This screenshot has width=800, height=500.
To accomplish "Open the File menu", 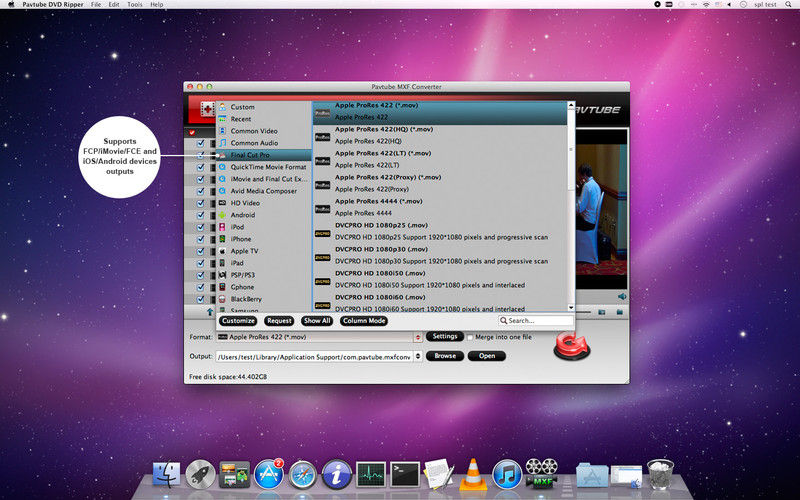I will tap(96, 4).
